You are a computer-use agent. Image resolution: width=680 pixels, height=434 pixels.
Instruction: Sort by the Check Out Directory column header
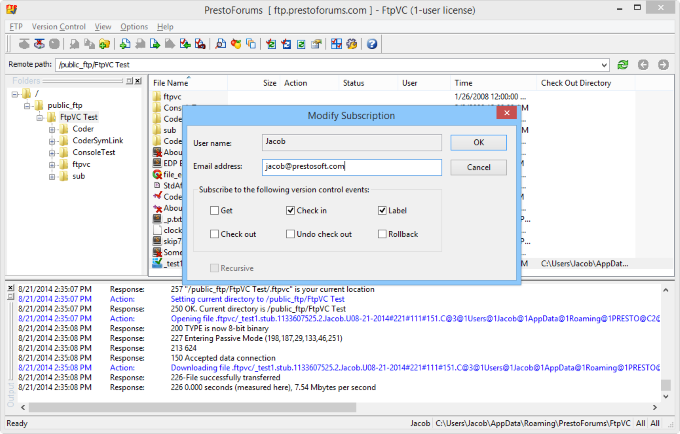click(x=586, y=83)
